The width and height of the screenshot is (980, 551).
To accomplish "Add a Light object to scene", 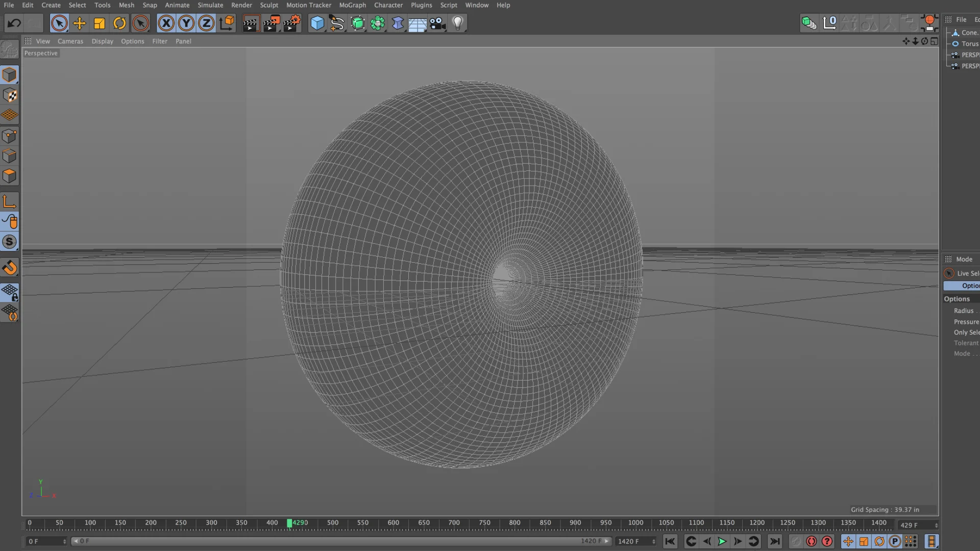I will click(458, 23).
